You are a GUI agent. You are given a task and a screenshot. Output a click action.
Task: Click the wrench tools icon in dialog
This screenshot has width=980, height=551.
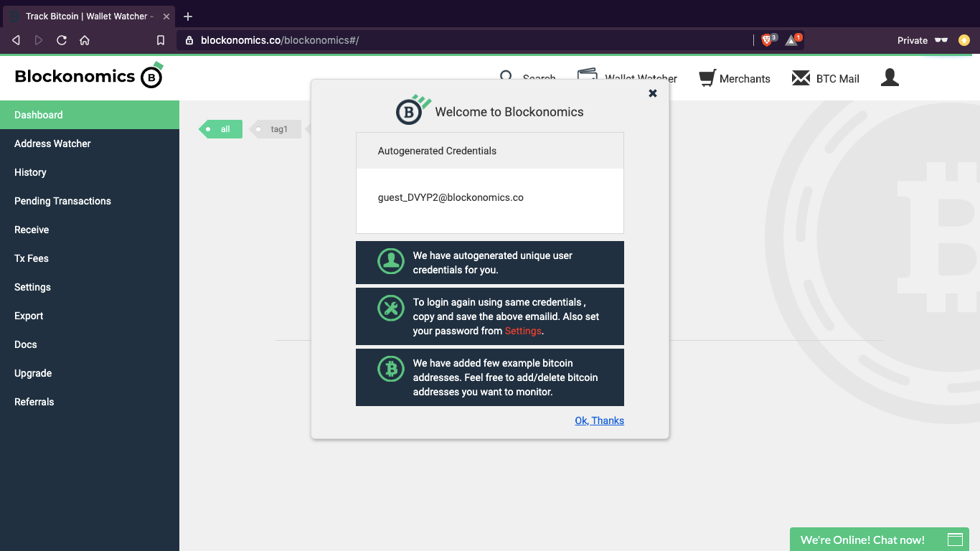pos(391,309)
